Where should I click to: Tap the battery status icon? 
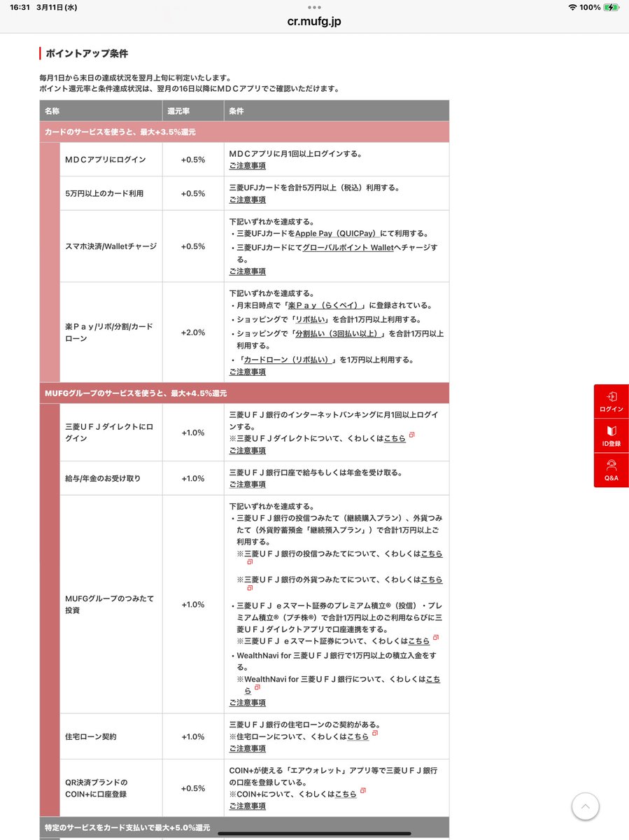click(611, 7)
